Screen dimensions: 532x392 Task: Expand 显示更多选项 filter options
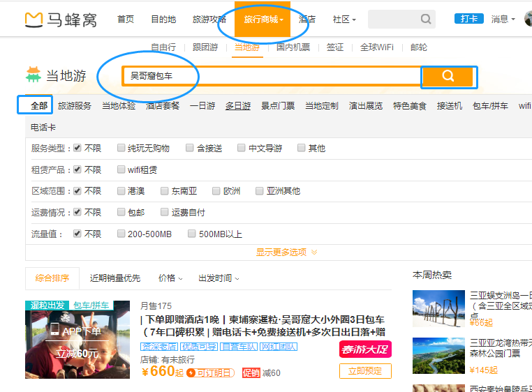tap(286, 252)
